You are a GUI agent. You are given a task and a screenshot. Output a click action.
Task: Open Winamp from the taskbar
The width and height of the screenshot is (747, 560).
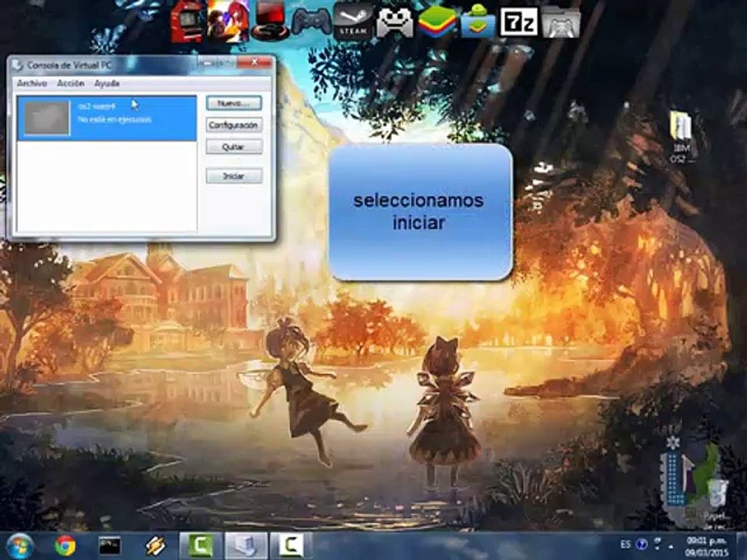tap(156, 546)
